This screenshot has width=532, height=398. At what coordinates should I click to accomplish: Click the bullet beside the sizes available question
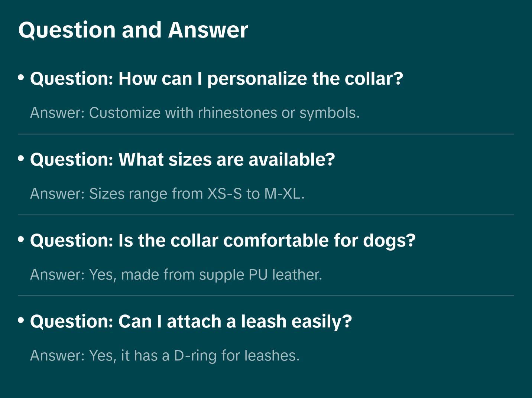pos(21,159)
